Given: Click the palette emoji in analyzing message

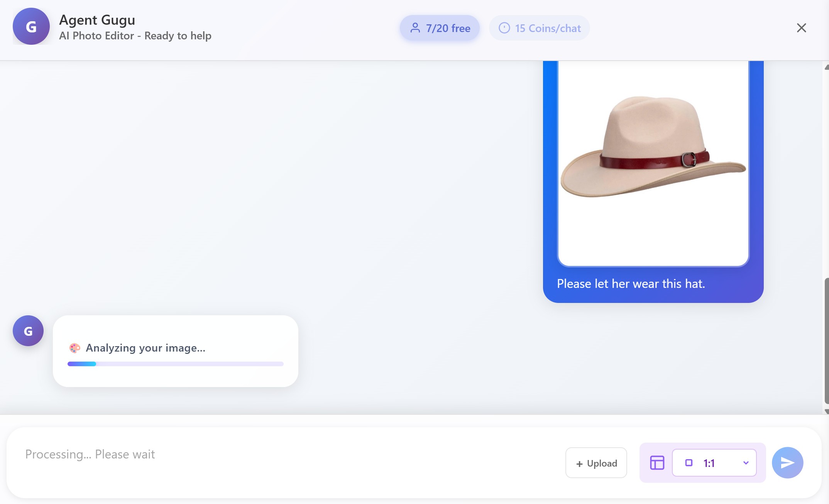Looking at the screenshot, I should click(x=74, y=348).
